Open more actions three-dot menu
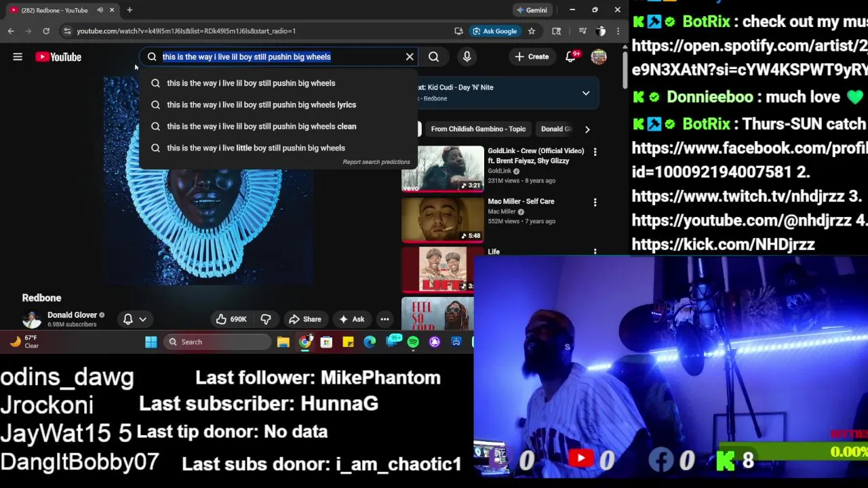 (x=384, y=319)
